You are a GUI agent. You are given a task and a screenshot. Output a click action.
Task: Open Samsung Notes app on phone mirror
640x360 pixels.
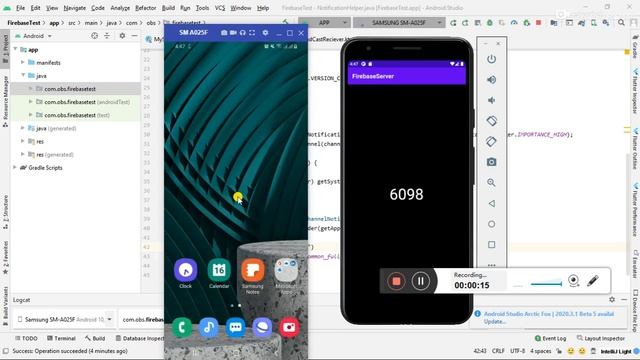point(253,270)
